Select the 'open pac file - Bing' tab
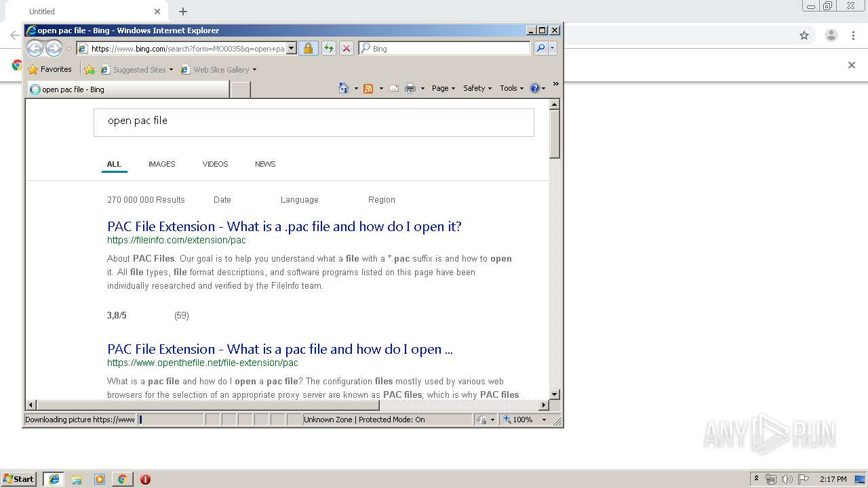The image size is (868, 488). point(128,89)
